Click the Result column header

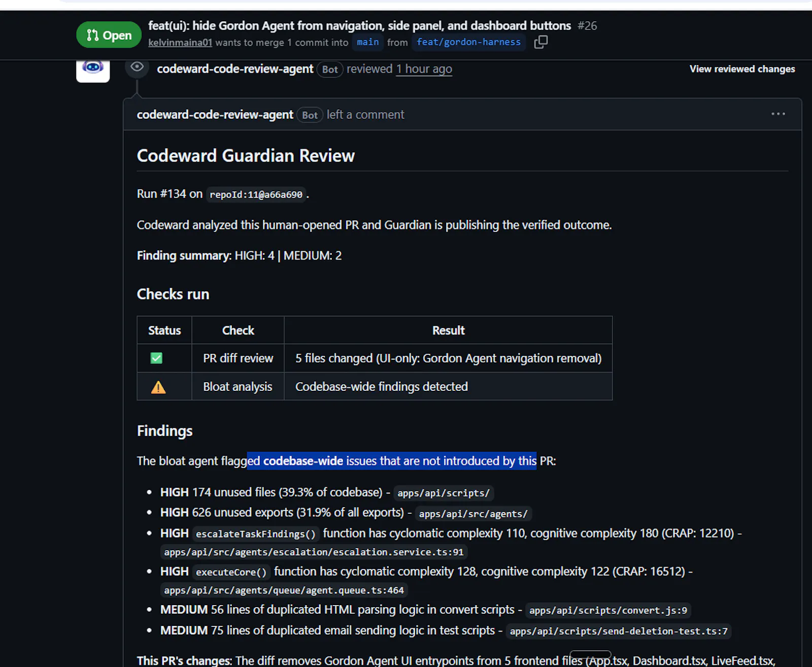[x=448, y=330]
